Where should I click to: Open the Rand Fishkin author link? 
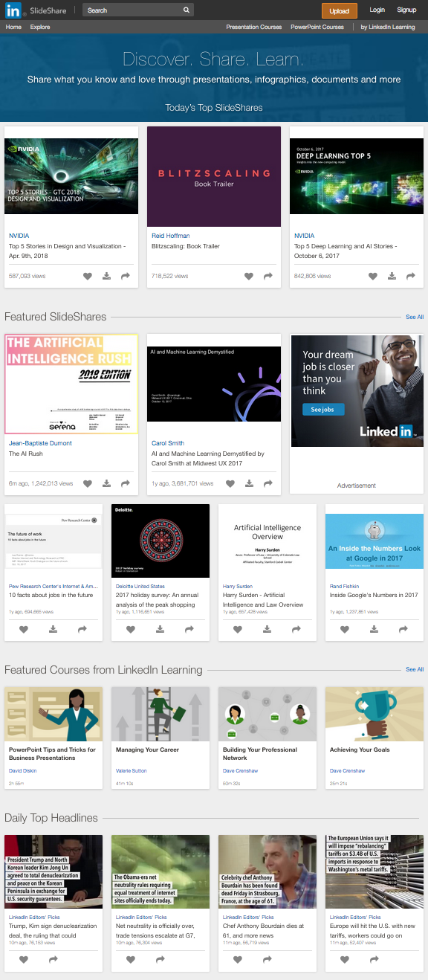pos(344,586)
